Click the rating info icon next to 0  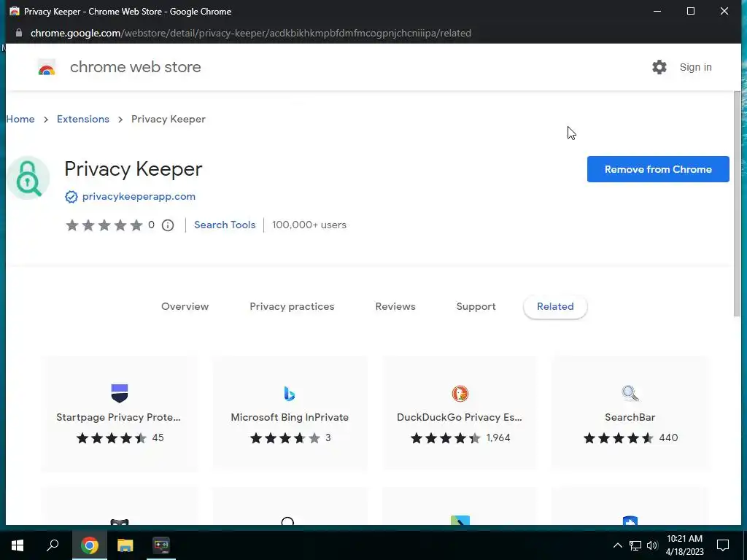168,225
